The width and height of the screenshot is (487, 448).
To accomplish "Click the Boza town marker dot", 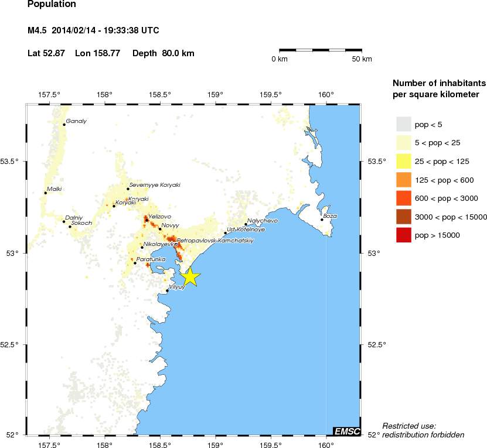I will tap(322, 220).
